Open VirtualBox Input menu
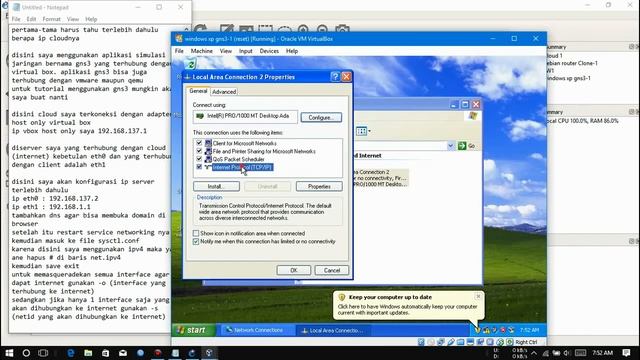 pos(246,51)
